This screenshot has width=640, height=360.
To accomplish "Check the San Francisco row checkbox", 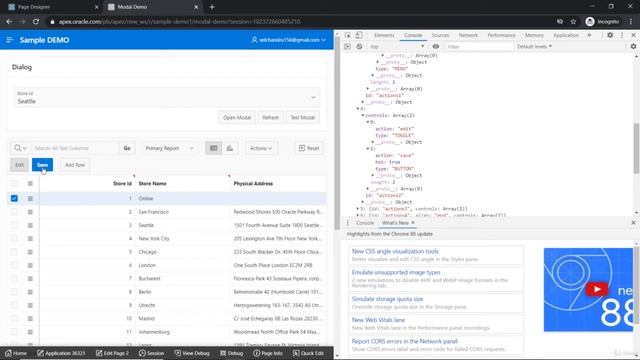I will pyautogui.click(x=14, y=212).
